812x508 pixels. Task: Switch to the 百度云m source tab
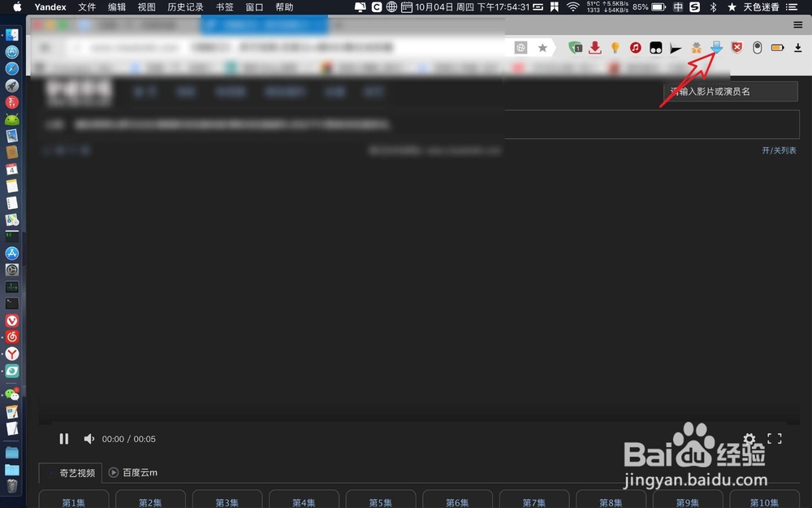tap(133, 473)
